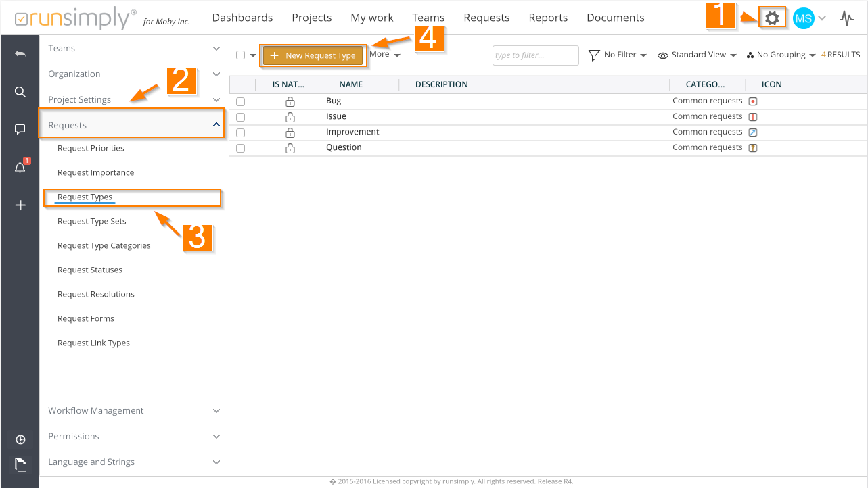Open the settings gear icon
Screen dimensions: 868x488
[772, 18]
